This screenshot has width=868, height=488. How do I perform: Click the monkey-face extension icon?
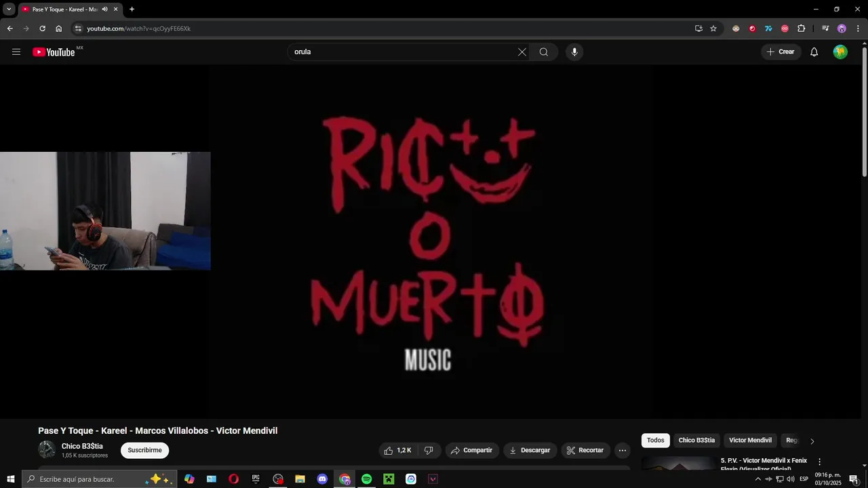click(736, 28)
